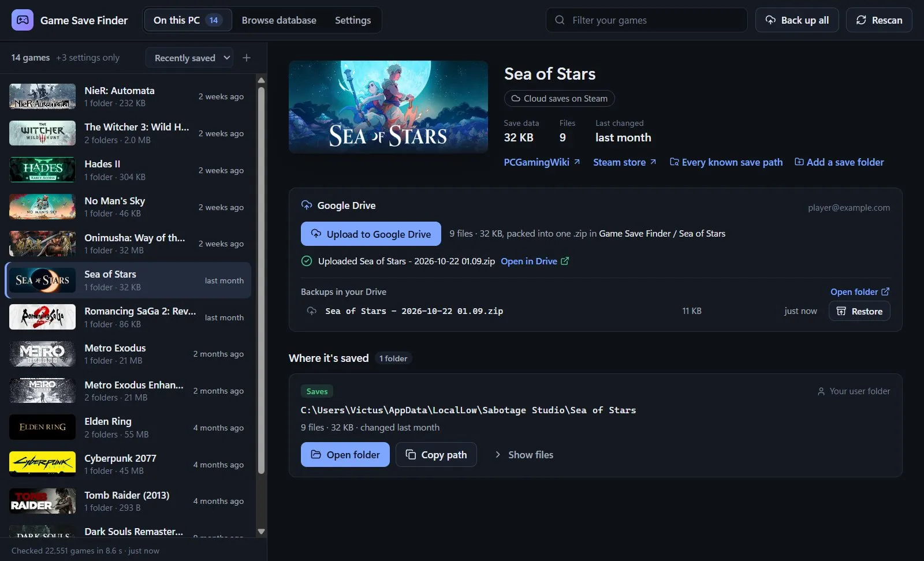The width and height of the screenshot is (924, 561).
Task: Click the Cloud saves on Steam badge
Action: 559,99
